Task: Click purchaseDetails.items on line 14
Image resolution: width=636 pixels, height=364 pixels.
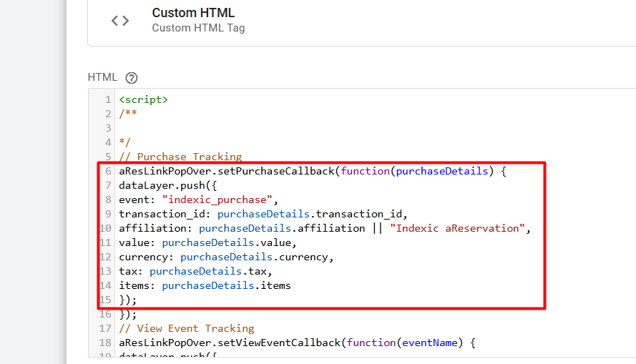Action: [x=225, y=285]
